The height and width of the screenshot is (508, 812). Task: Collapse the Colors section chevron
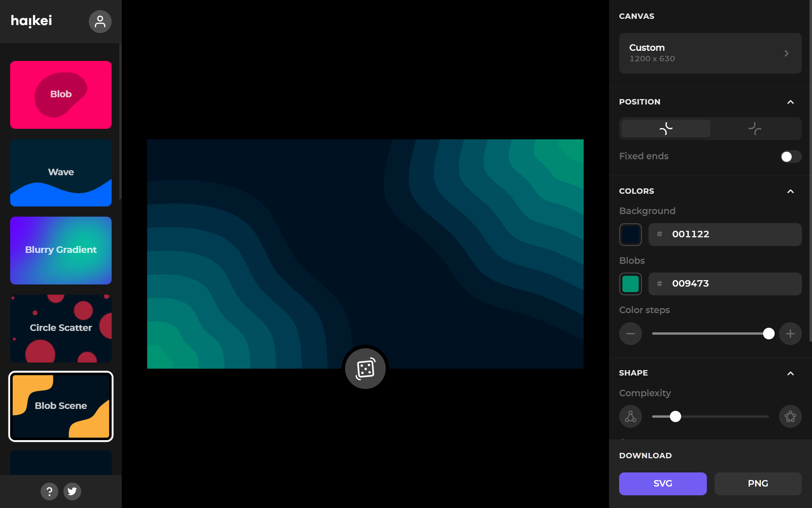coord(790,191)
